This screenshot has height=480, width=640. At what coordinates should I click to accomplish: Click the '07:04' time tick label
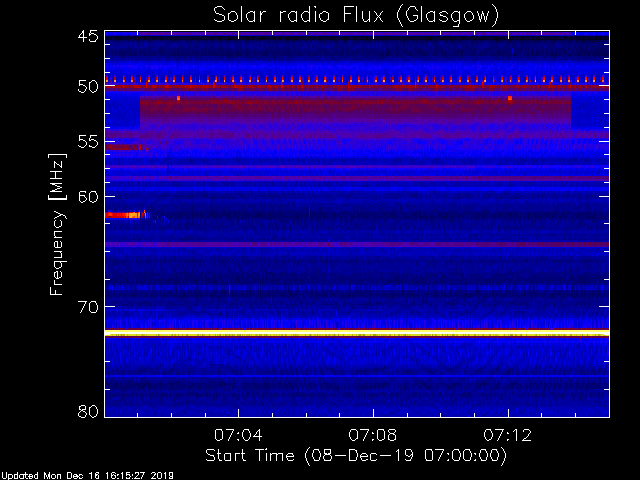(x=238, y=435)
